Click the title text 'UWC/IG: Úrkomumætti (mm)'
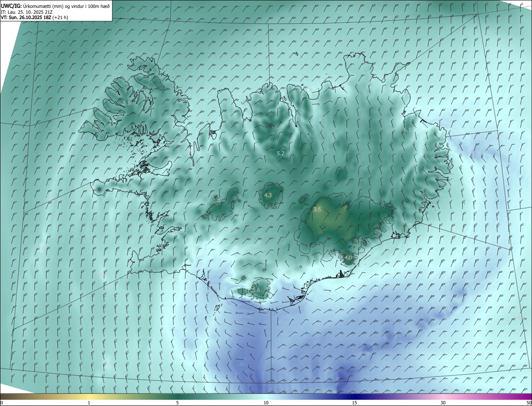This screenshot has height=406, width=532. point(32,6)
